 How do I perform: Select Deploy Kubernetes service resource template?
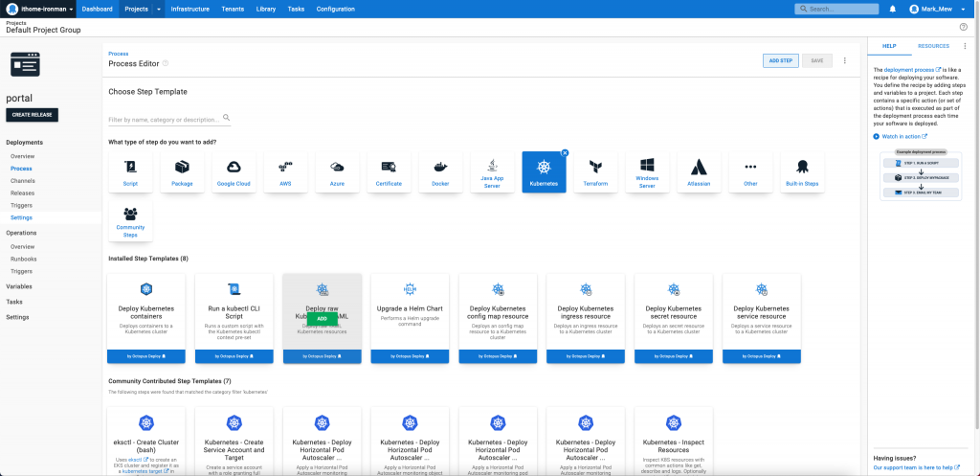[762, 318]
